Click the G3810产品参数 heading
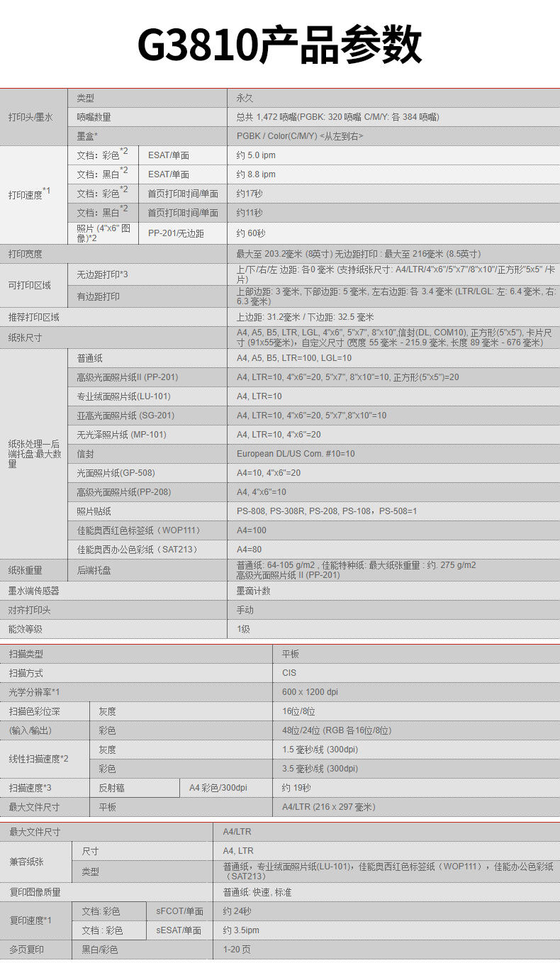 coord(279,45)
